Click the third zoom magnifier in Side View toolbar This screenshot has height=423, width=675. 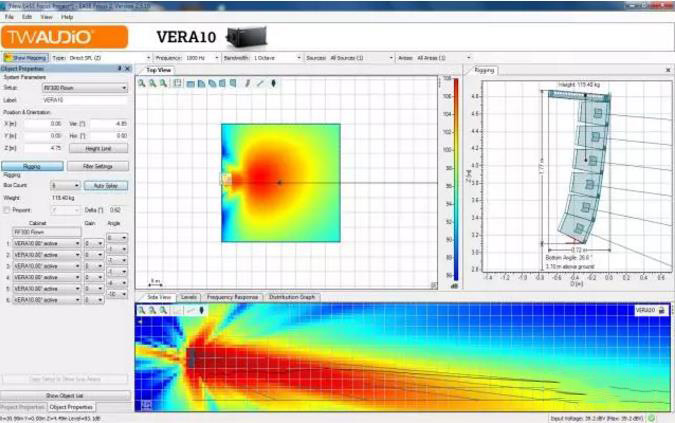[x=163, y=310]
